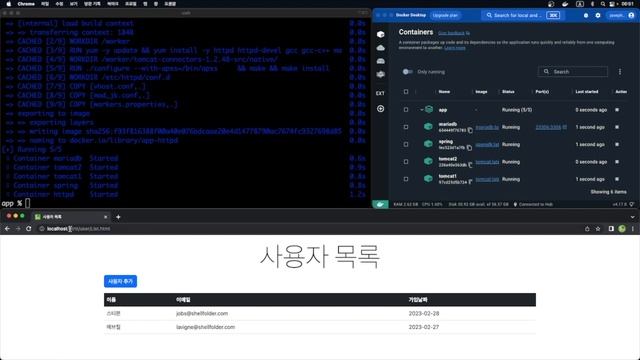Screen dimensions: 640x360
Task: Open Learn more link under Containers
Action: (x=455, y=48)
